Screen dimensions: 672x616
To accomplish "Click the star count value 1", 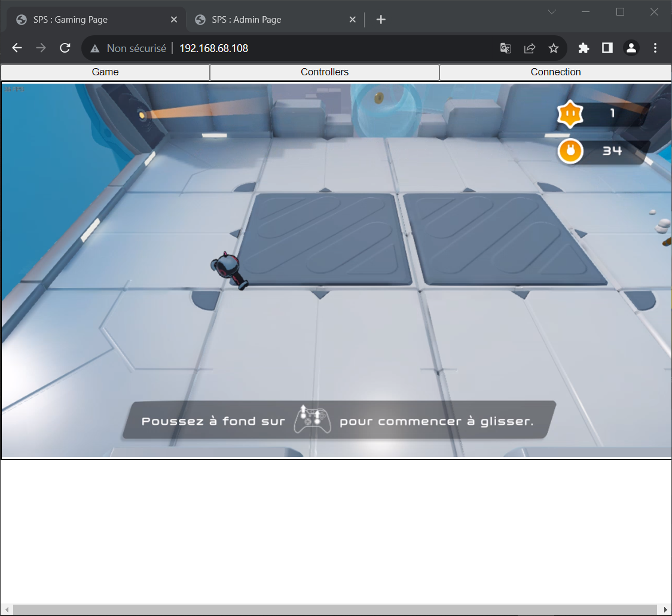I will (612, 113).
